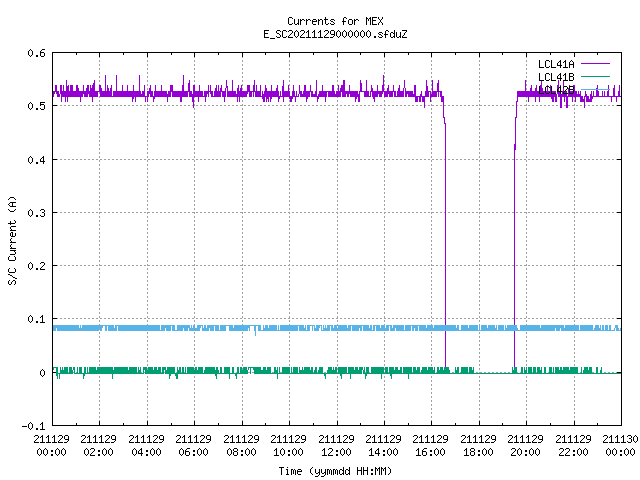This screenshot has width=640, height=480.
Task: Click the x-axis tick 211129 06:00
Action: point(193,446)
